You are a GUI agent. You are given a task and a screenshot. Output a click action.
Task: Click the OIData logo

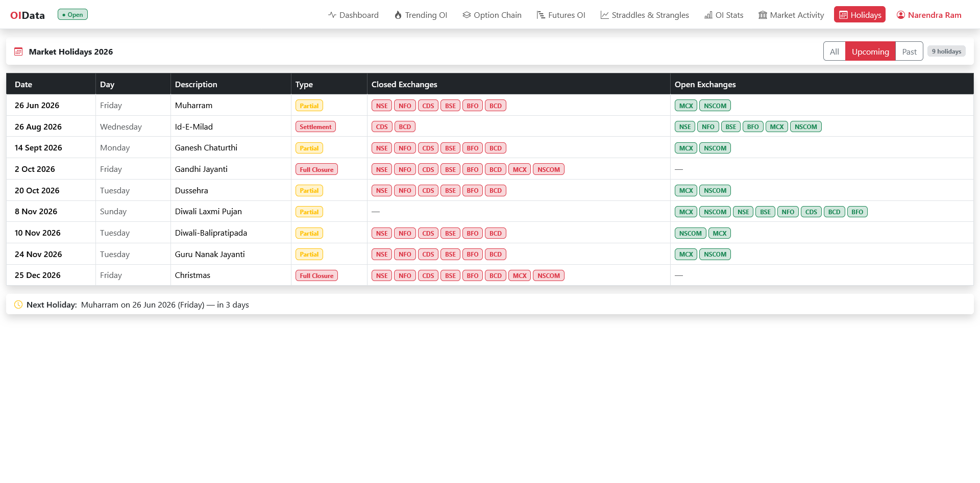pyautogui.click(x=28, y=15)
